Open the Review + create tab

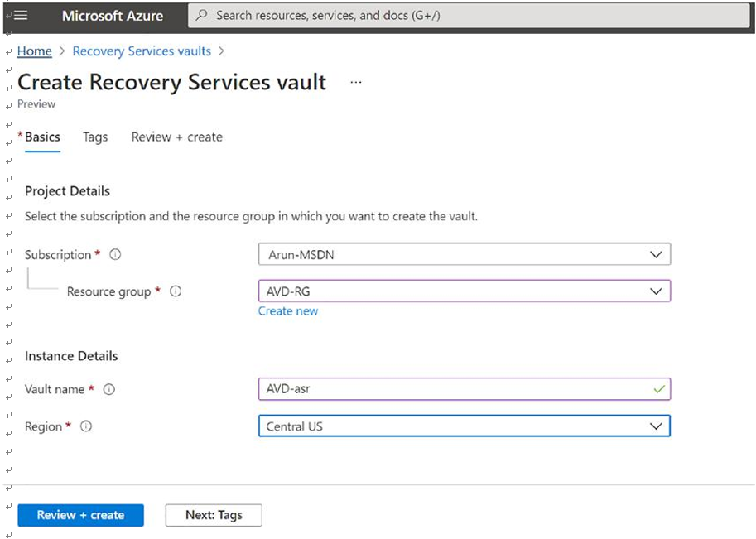coord(177,137)
